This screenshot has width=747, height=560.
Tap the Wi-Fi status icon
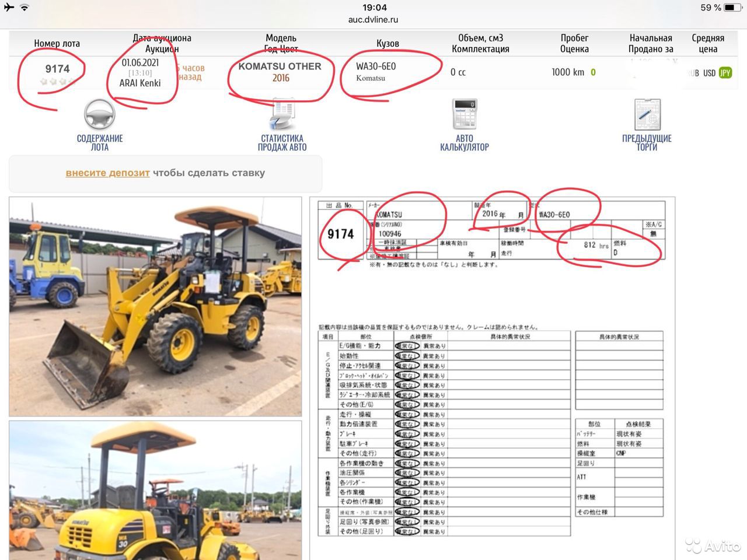tap(25, 8)
